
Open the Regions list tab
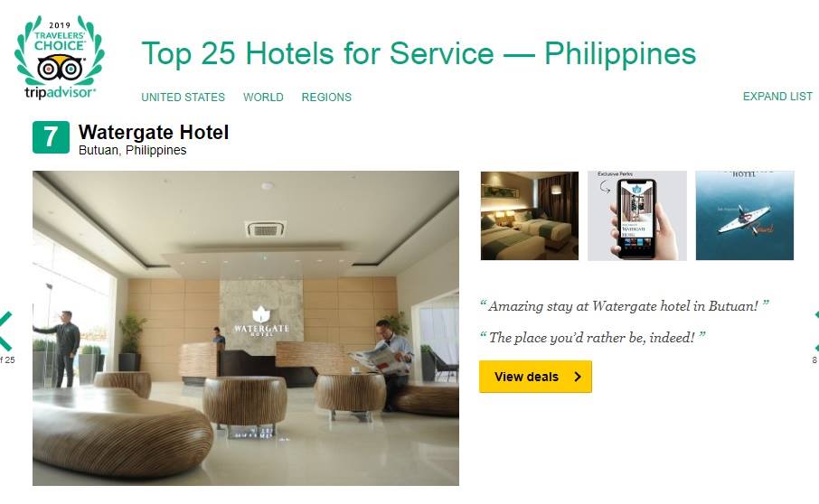click(326, 97)
